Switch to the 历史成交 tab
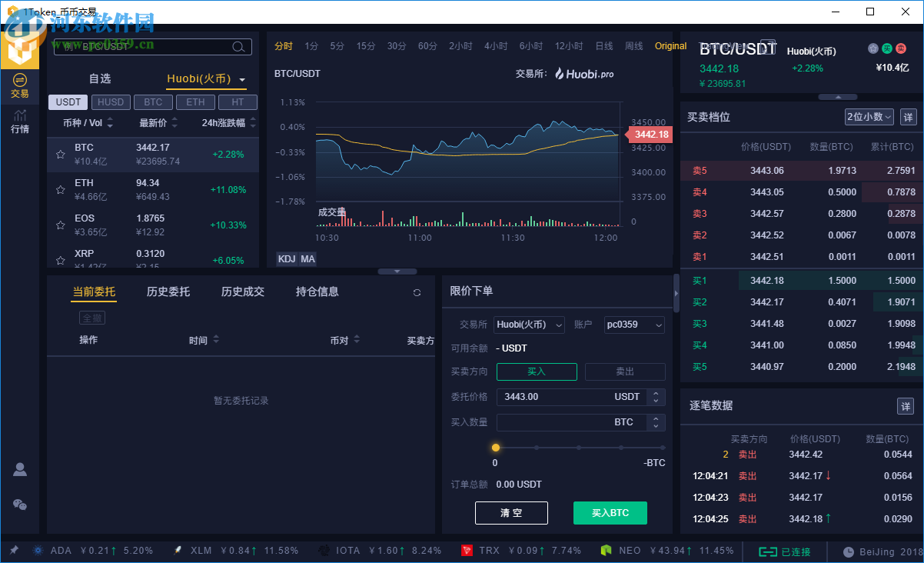 [243, 292]
